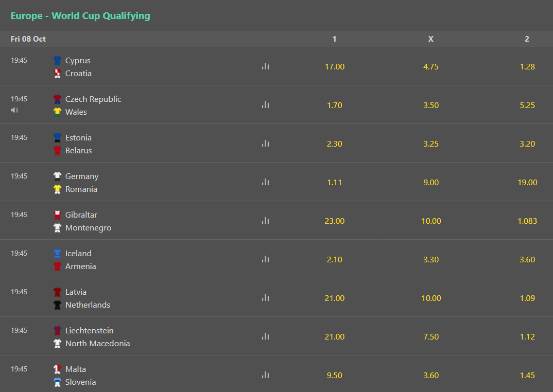Select Belarus win odds 3.20
This screenshot has height=392, width=553.
(x=527, y=144)
